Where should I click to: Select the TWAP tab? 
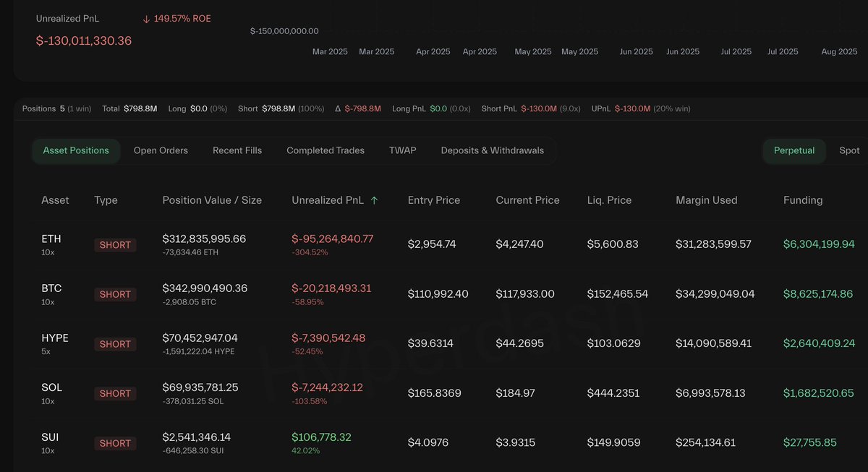(x=402, y=150)
